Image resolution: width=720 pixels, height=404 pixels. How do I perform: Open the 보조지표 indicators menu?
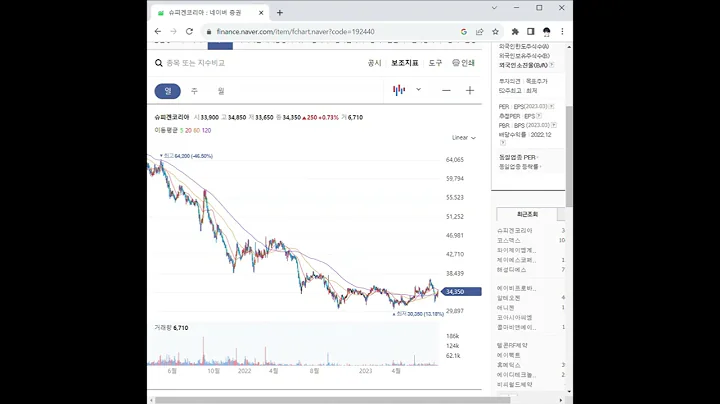click(x=405, y=63)
